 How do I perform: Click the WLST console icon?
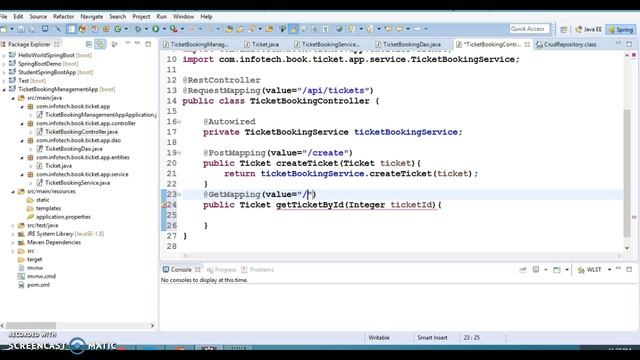(x=581, y=270)
